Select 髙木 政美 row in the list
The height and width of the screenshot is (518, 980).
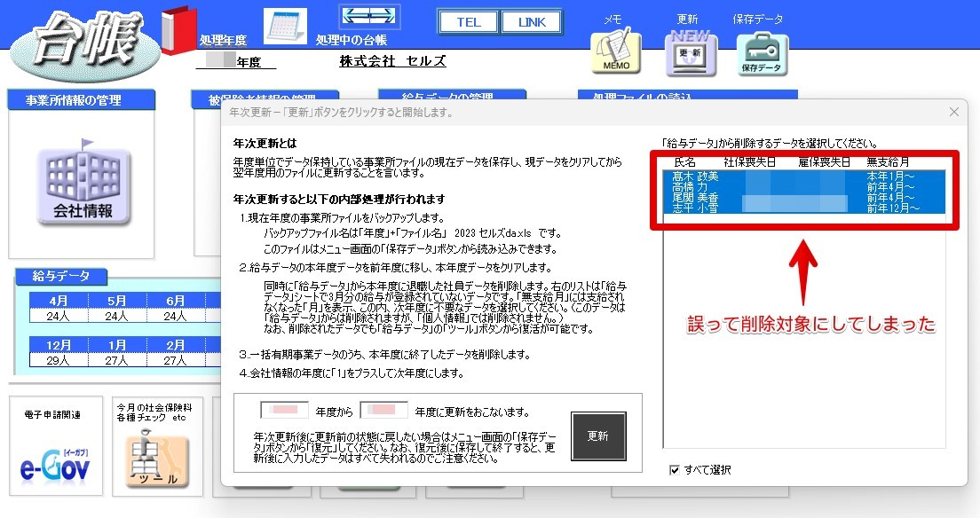tap(803, 177)
